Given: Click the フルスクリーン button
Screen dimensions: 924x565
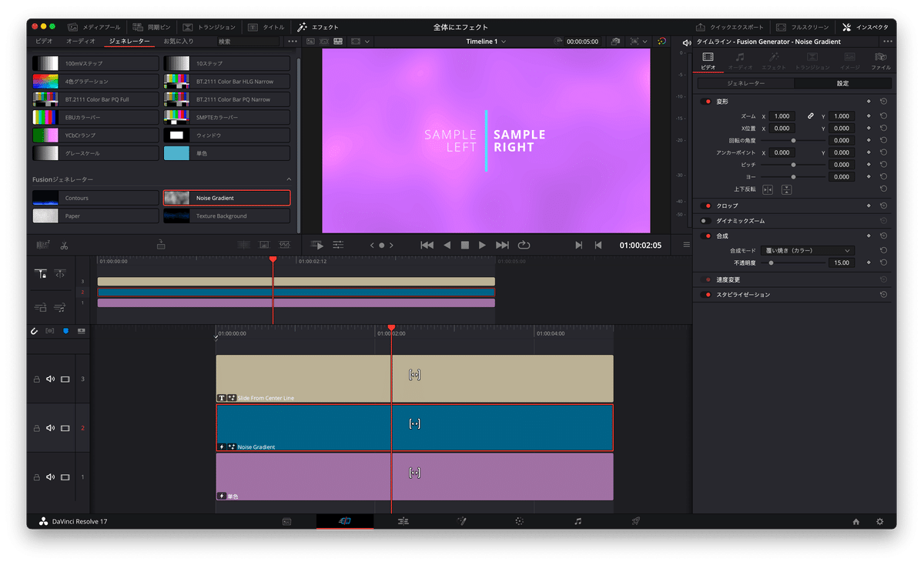Looking at the screenshot, I should (802, 27).
